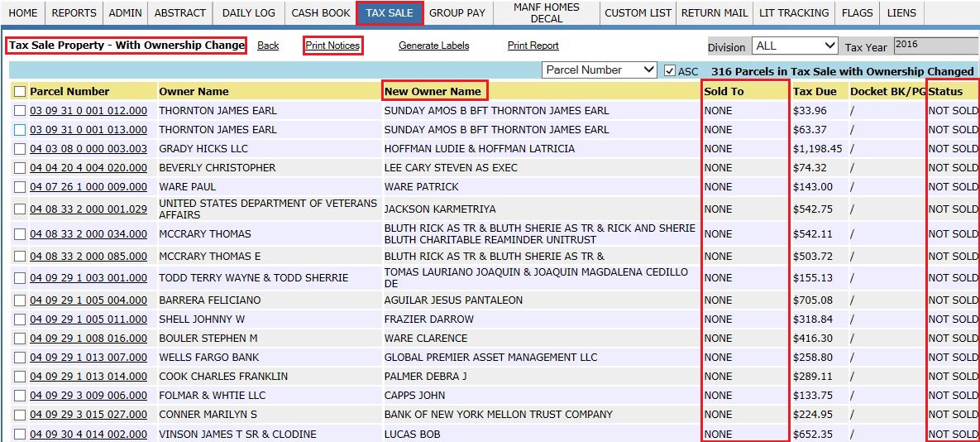Select checkbox for parcel 03 09 31 0 001 013.000
980x442 pixels.
20,130
